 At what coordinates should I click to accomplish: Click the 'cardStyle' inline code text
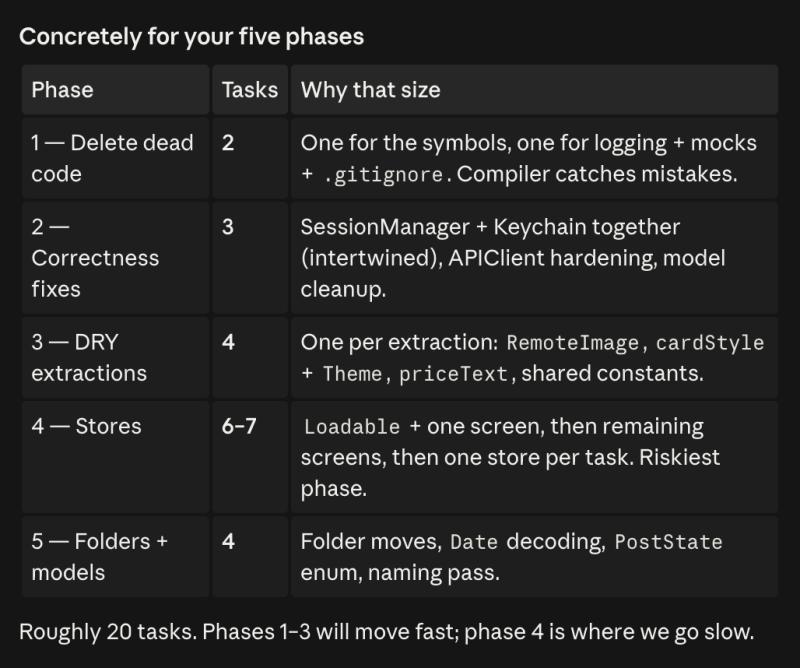[710, 343]
